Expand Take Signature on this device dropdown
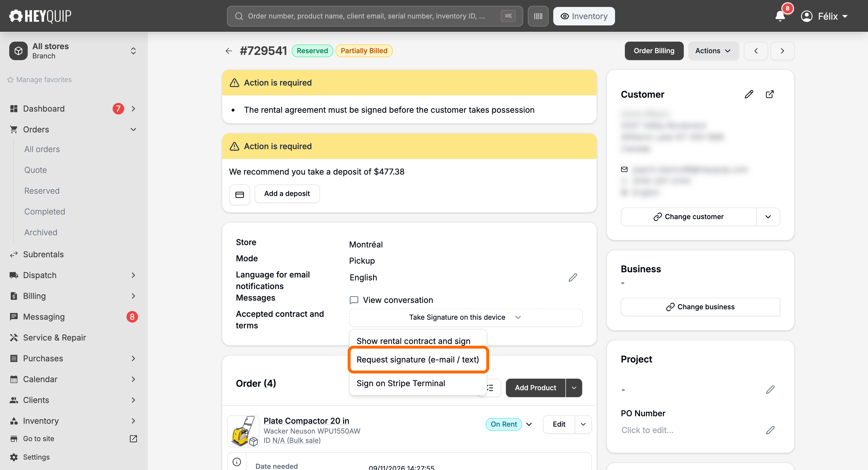 pyautogui.click(x=466, y=317)
